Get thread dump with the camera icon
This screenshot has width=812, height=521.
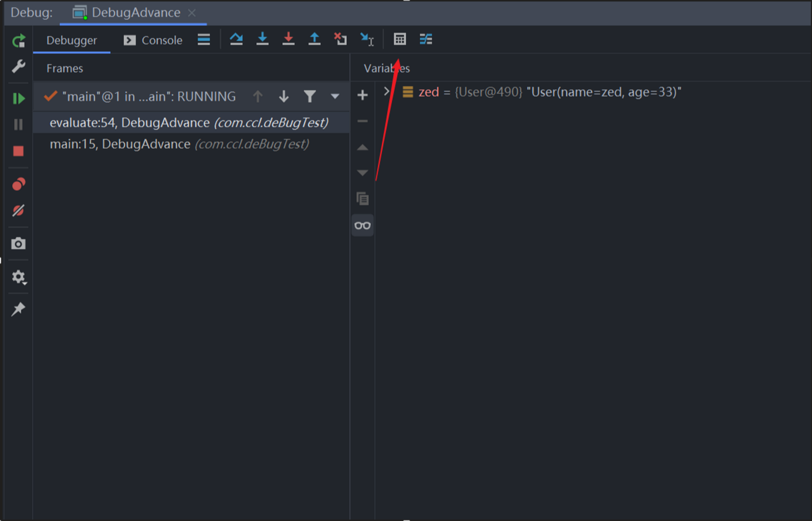(x=19, y=243)
